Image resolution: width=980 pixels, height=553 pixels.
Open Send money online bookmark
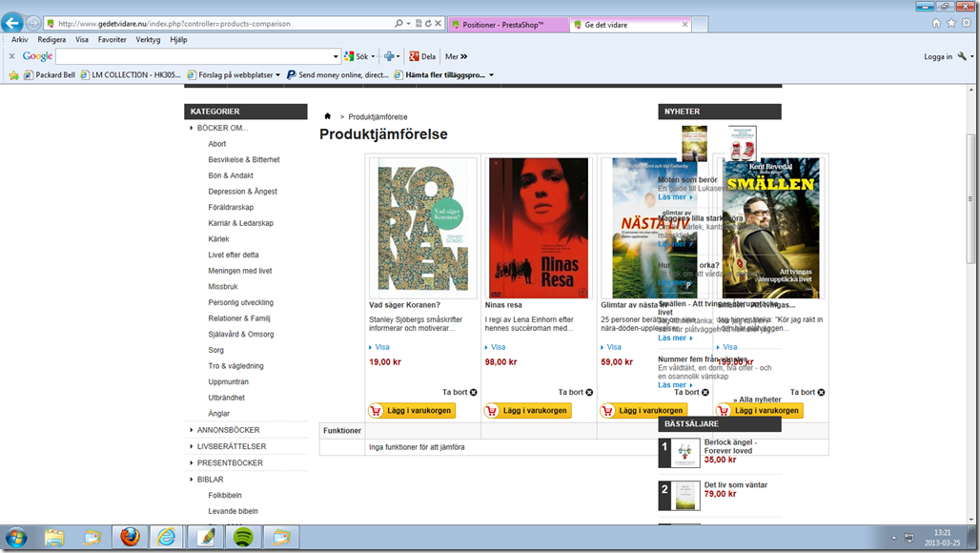tap(337, 75)
